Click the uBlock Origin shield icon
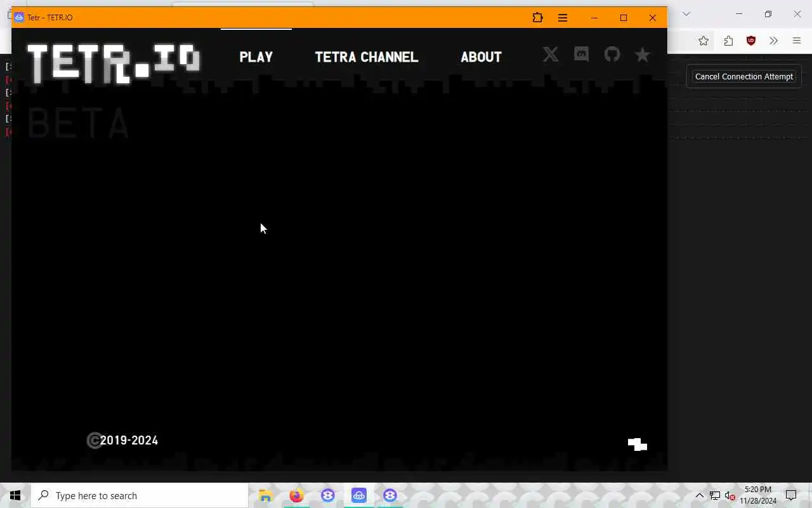This screenshot has height=508, width=812. tap(751, 41)
